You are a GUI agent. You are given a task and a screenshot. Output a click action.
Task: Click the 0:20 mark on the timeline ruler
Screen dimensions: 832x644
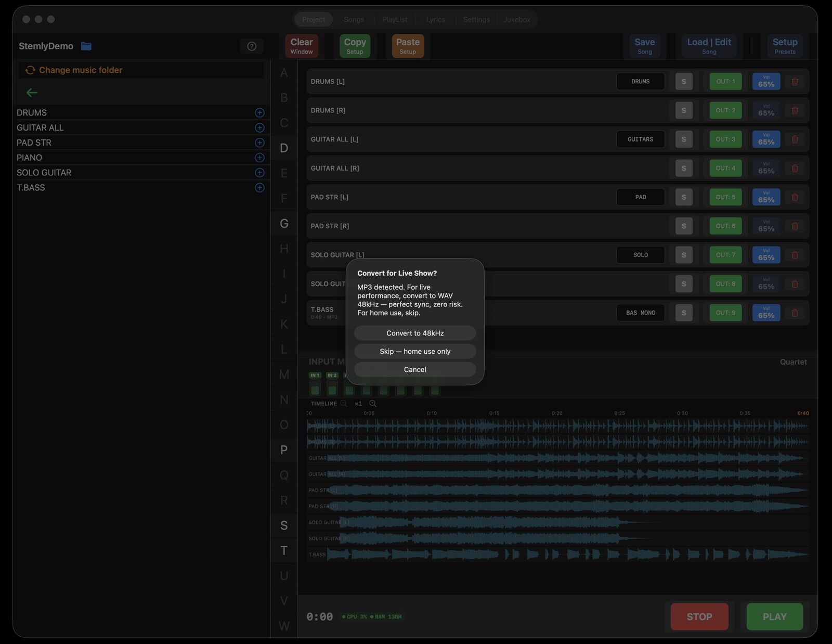(557, 414)
